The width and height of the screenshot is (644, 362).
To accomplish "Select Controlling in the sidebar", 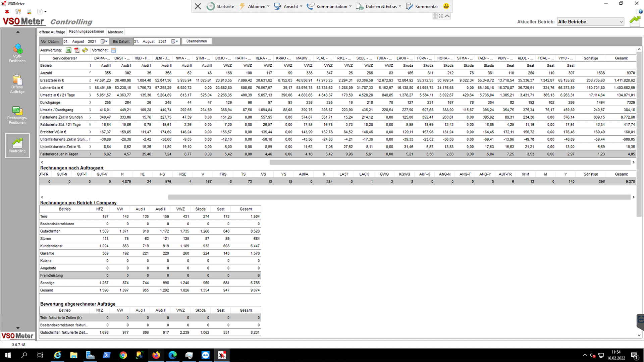I will (17, 145).
